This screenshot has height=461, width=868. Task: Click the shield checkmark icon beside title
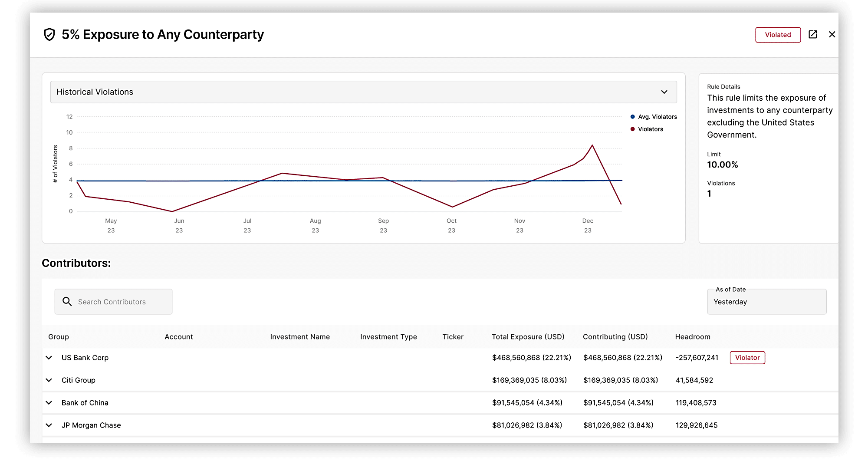click(x=49, y=34)
